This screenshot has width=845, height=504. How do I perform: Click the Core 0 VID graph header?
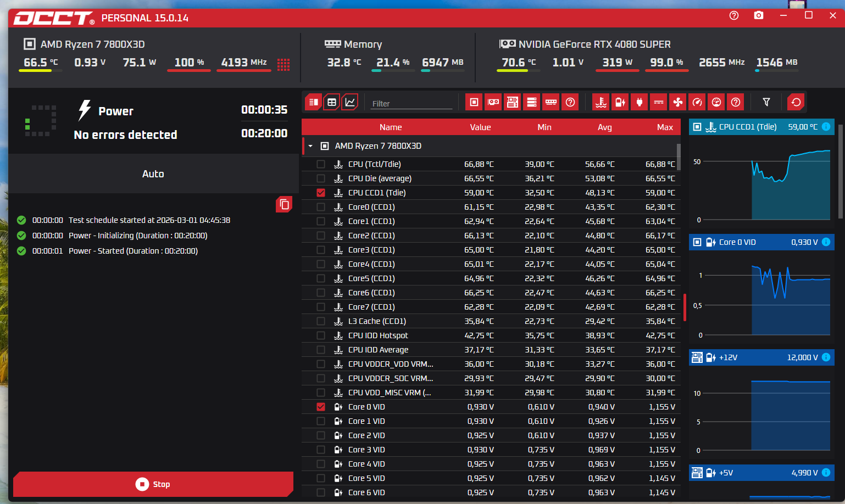tap(761, 242)
